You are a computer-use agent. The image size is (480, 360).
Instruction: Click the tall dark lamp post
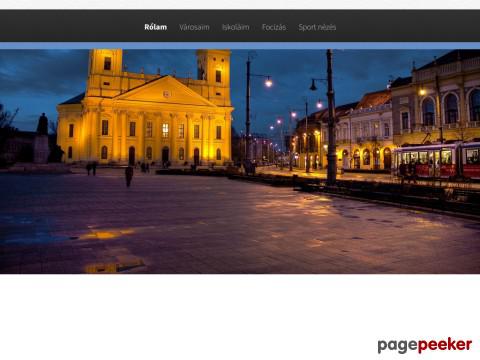331,117
